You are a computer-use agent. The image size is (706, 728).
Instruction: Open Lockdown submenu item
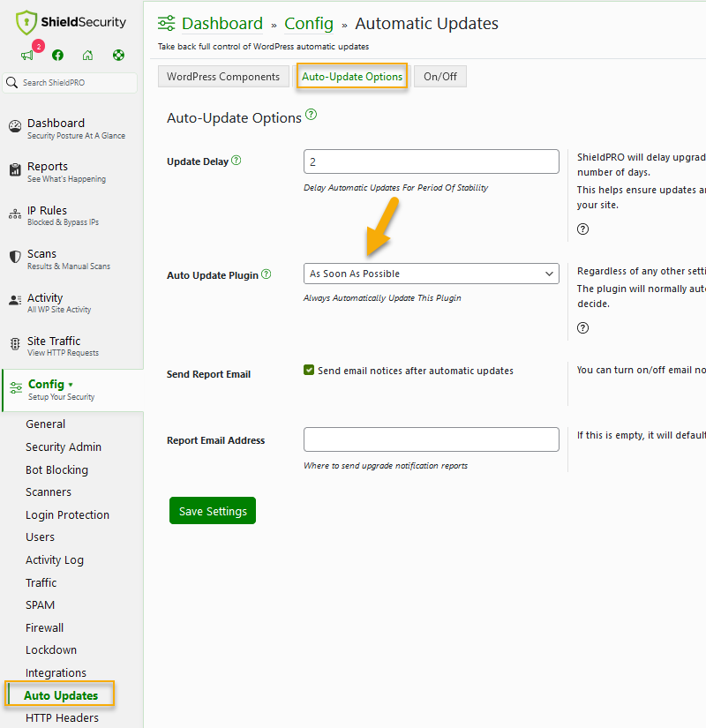51,650
